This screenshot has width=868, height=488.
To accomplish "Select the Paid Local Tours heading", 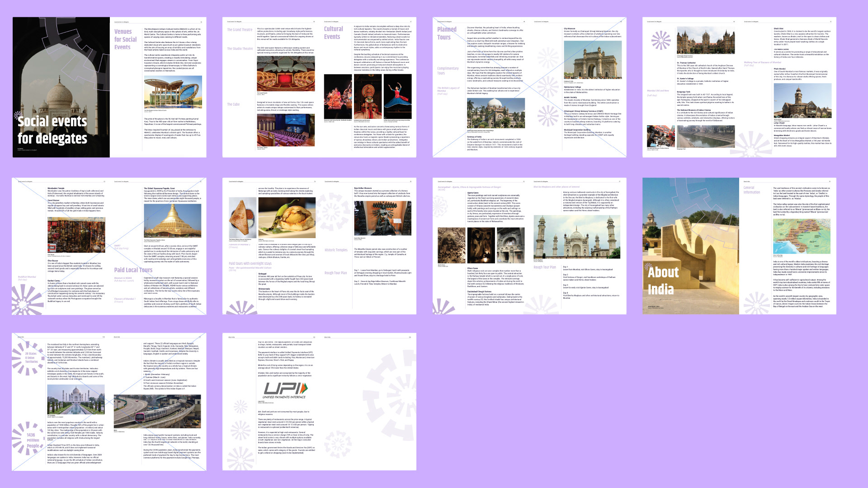I will click(133, 270).
